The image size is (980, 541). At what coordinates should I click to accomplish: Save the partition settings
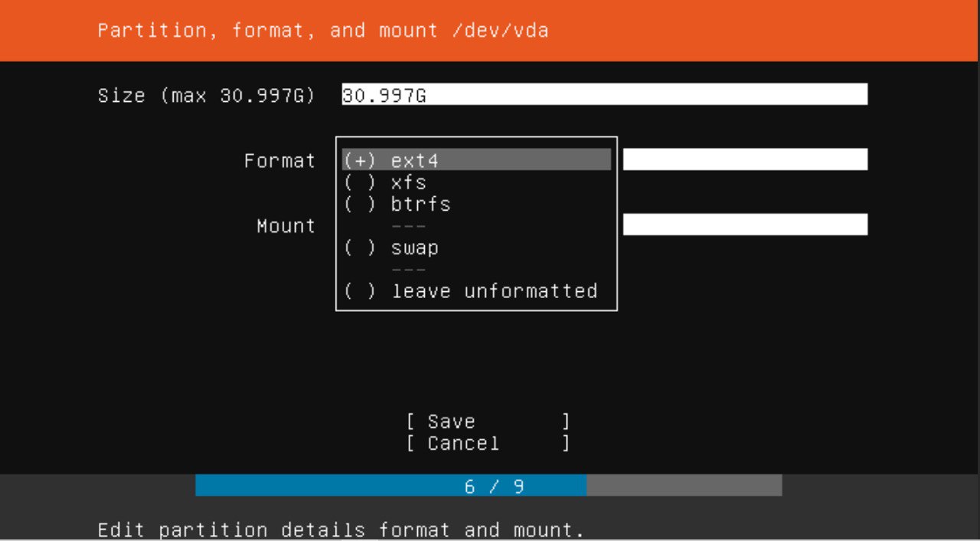[x=488, y=421]
